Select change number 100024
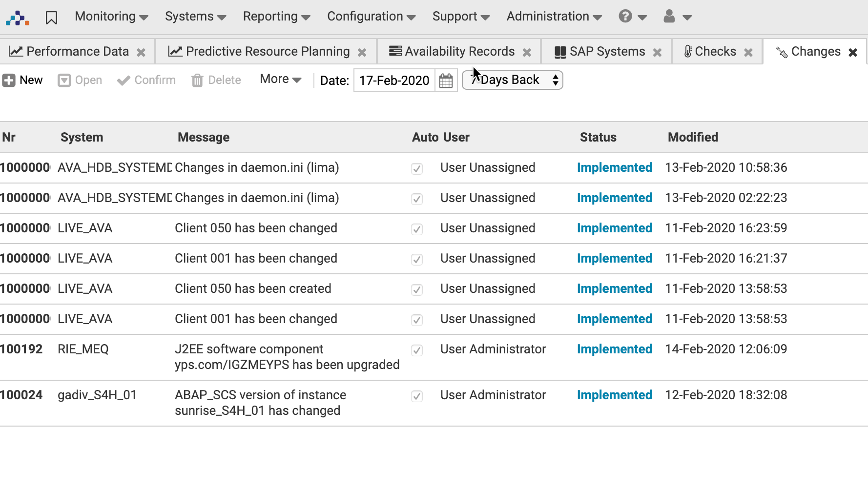Viewport: 868px width, 491px height. [21, 395]
